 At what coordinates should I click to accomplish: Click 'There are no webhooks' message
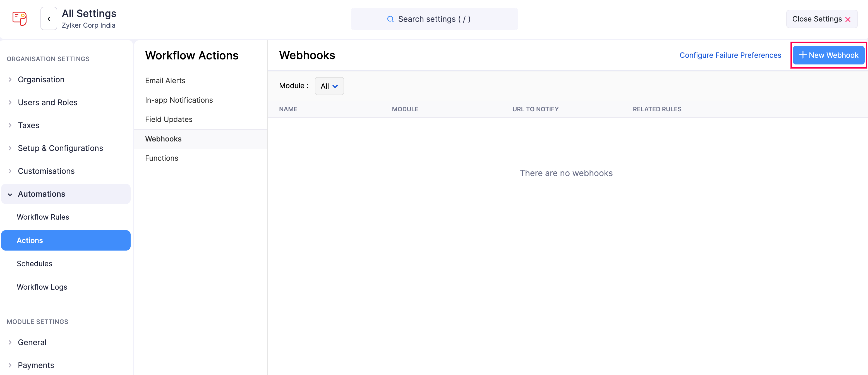566,173
